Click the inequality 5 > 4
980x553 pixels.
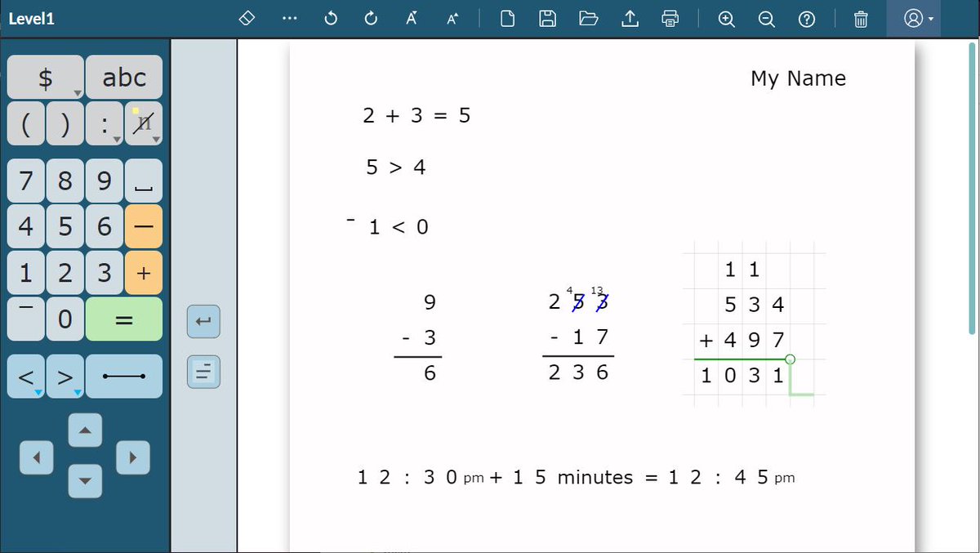point(396,167)
